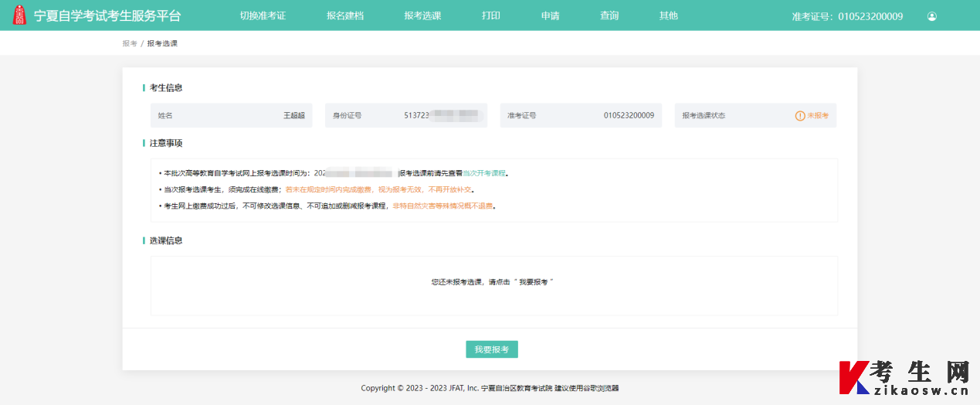Image resolution: width=980 pixels, height=405 pixels.
Task: Click the orange 若未在规定时间内完成缴费 warning text
Action: 378,189
